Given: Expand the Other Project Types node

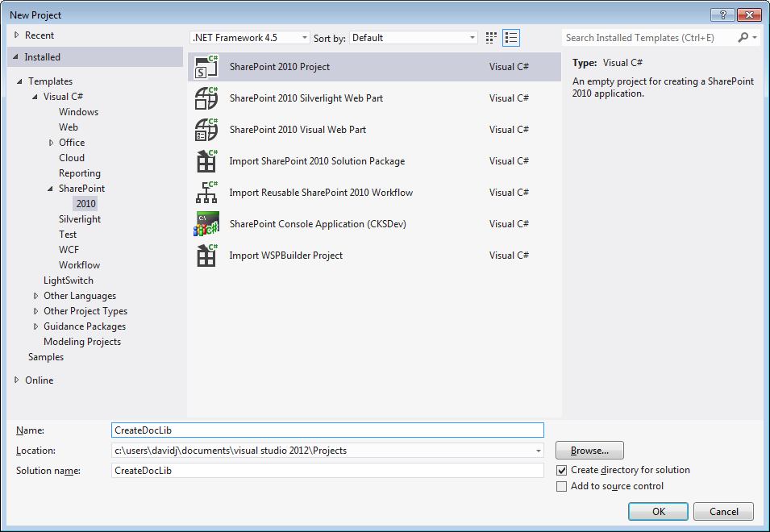Looking at the screenshot, I should point(35,311).
